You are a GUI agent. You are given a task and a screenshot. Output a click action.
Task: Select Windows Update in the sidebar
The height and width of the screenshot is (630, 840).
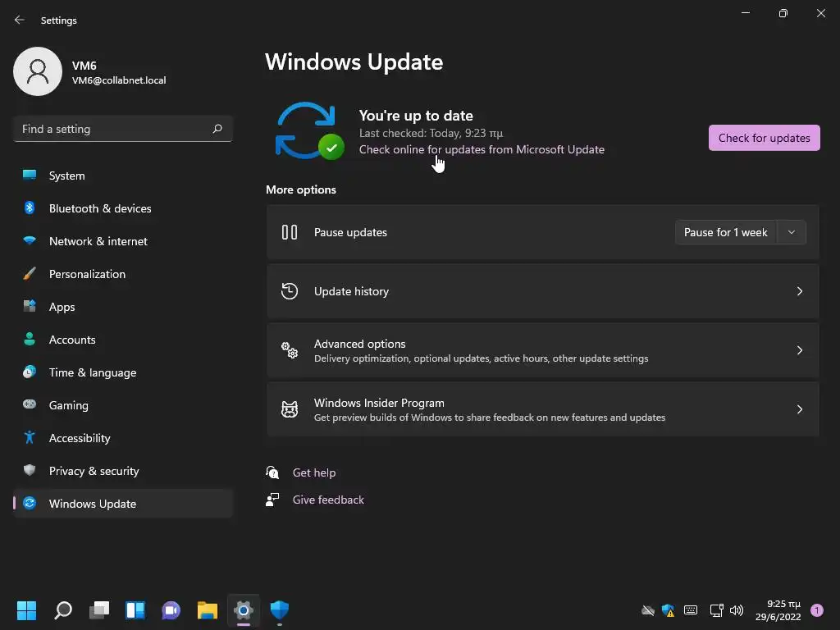click(x=123, y=504)
